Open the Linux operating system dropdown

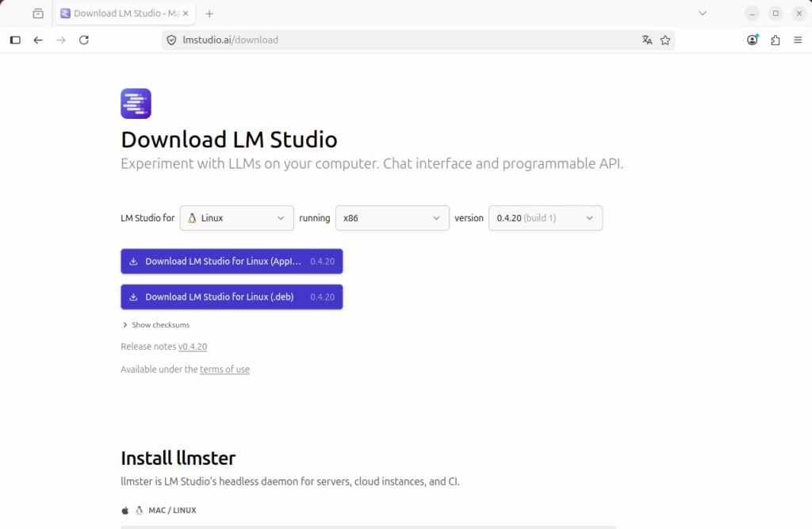[x=236, y=218]
